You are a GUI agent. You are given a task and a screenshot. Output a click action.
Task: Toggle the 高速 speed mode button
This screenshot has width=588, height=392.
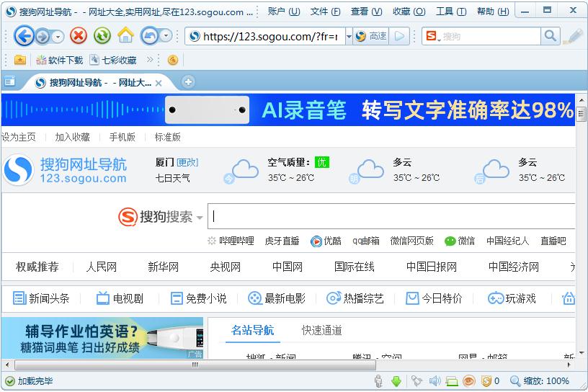371,36
